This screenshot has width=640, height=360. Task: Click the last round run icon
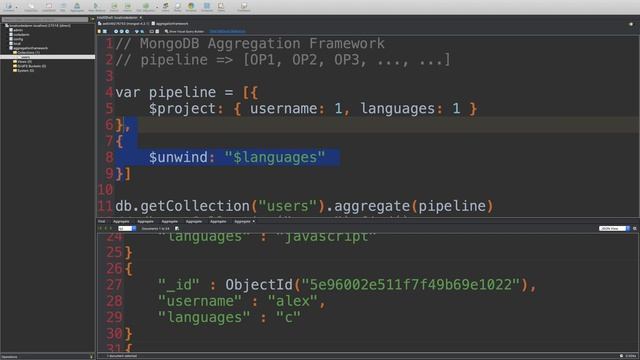tap(127, 31)
